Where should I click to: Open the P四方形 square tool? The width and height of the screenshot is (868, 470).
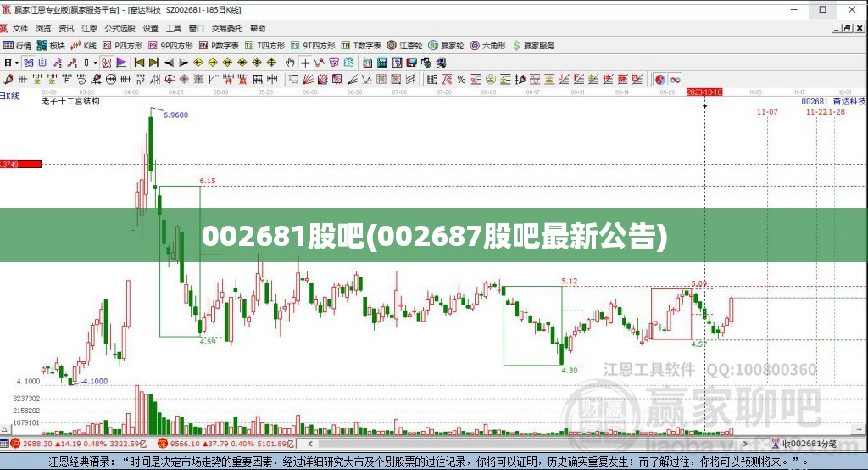tap(122, 46)
